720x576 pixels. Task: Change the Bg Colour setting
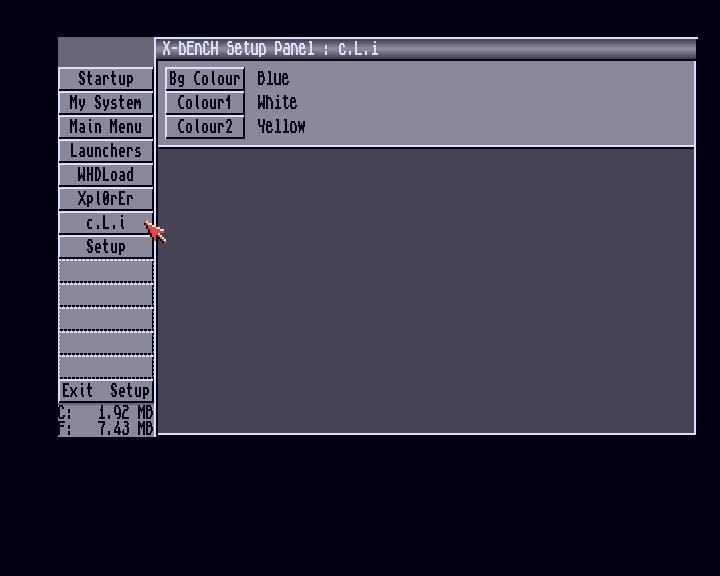(x=205, y=79)
